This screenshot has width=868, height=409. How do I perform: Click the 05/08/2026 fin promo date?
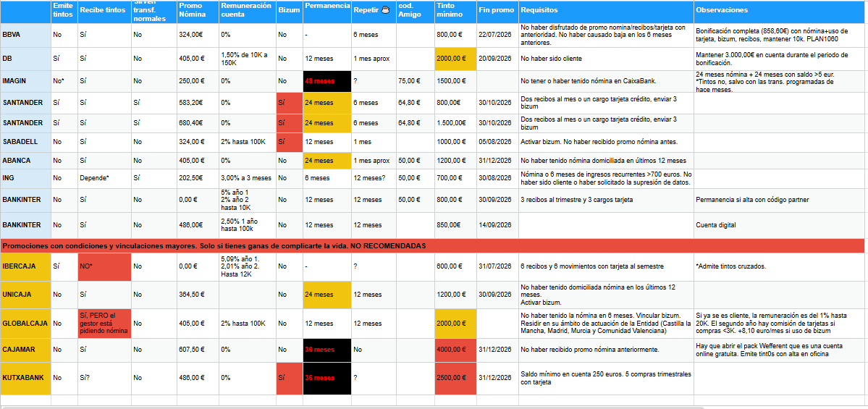497,142
